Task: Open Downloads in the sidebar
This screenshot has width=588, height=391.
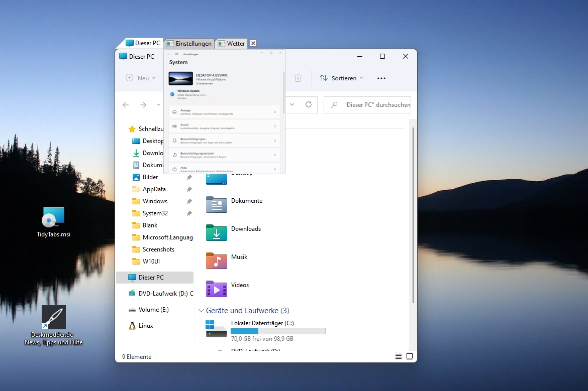Action: pyautogui.click(x=148, y=153)
